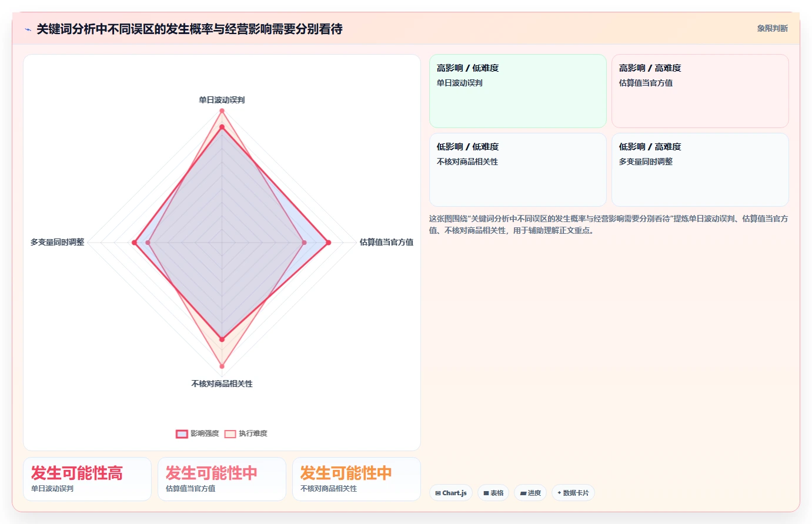Click the 发生可能性中 card for 估算值当官方值
The height and width of the screenshot is (524, 812).
(222, 479)
